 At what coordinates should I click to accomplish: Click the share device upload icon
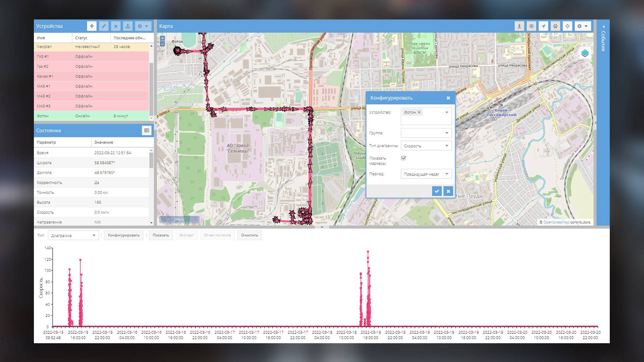pos(127,26)
